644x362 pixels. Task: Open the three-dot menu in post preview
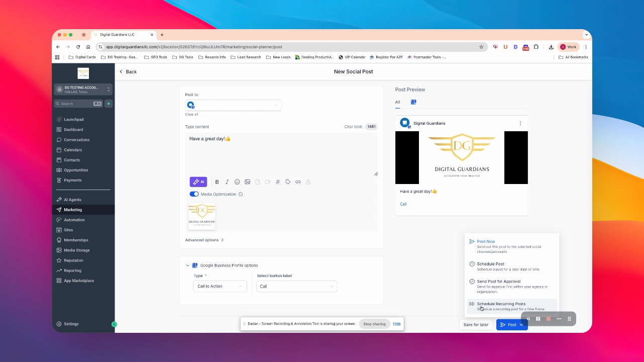520,123
